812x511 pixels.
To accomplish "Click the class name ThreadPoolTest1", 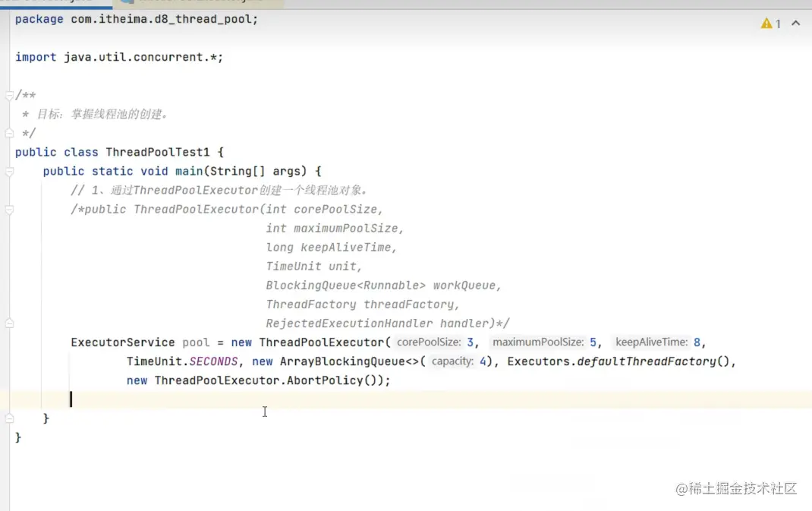I will coord(157,153).
